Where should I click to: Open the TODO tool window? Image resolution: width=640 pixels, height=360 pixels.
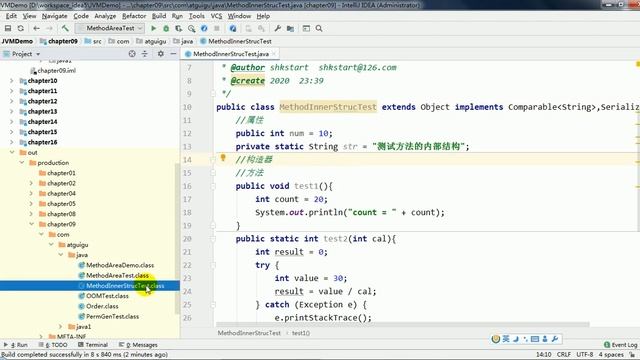coord(53,345)
